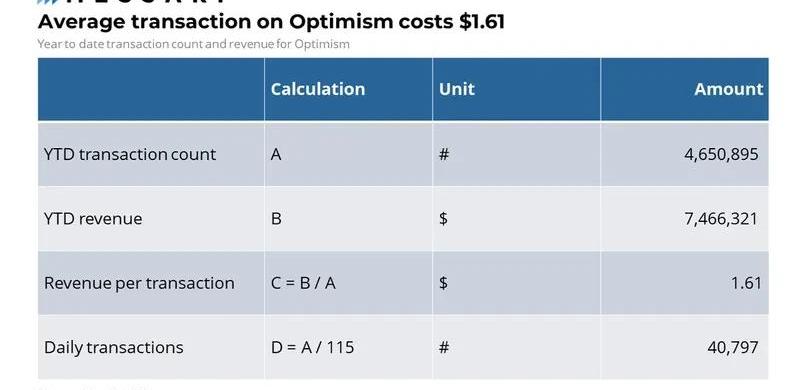The height and width of the screenshot is (390, 800).
Task: Click the amount value 7,466,321
Action: point(721,218)
